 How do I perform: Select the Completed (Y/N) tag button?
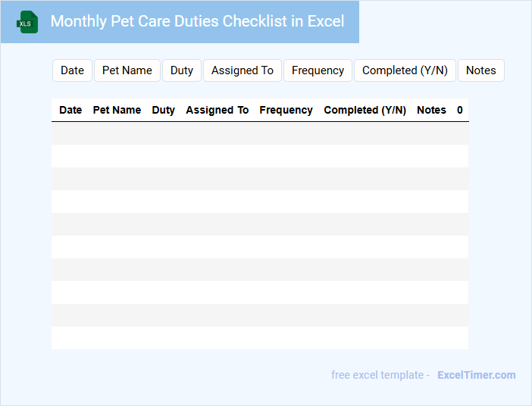click(x=405, y=70)
